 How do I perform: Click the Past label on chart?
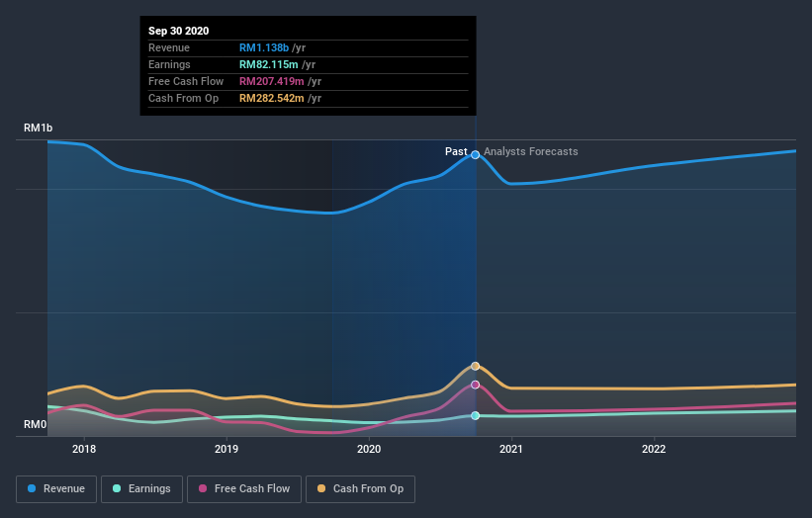pyautogui.click(x=456, y=151)
